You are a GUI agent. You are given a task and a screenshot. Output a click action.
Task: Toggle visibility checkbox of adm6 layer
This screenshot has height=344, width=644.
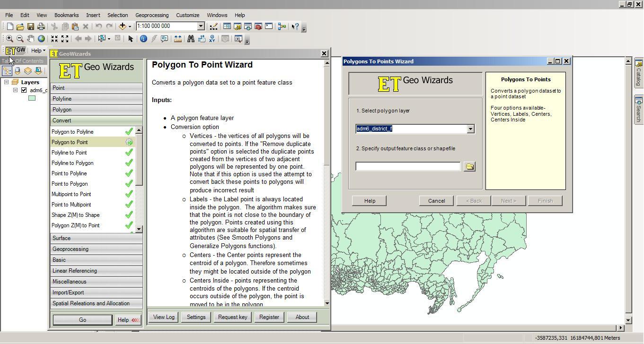tap(24, 90)
